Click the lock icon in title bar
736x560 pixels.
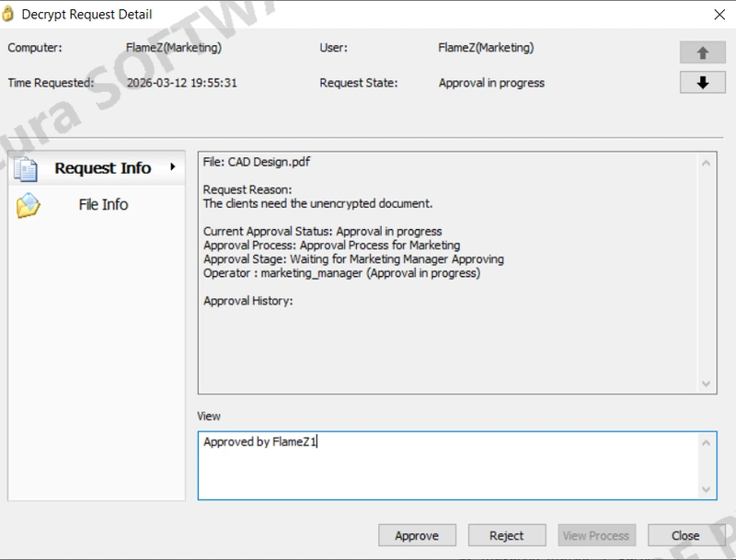coord(8,14)
